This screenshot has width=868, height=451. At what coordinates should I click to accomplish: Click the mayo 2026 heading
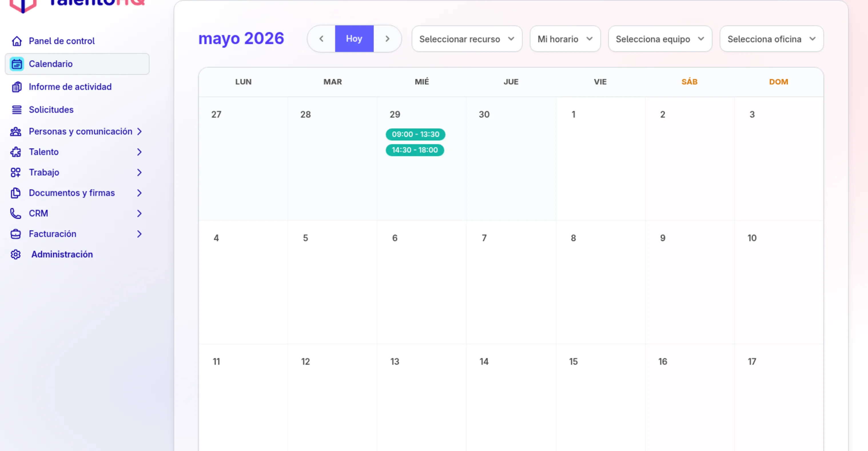click(241, 38)
